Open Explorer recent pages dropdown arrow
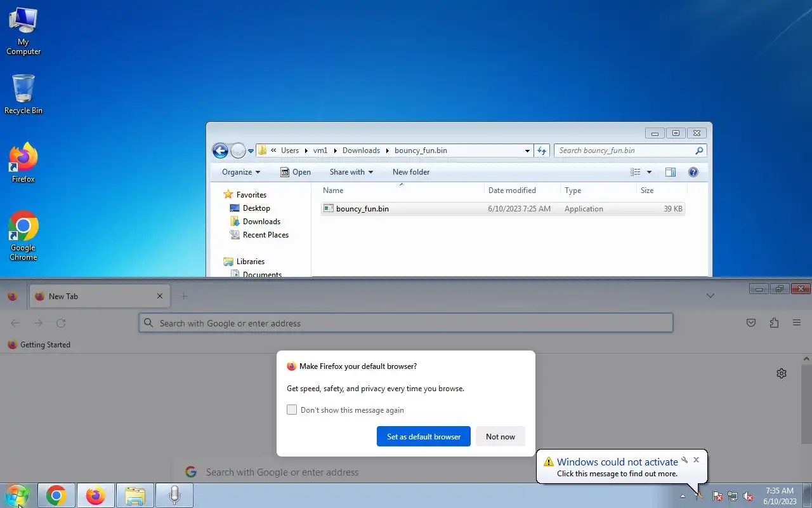The image size is (812, 508). [x=251, y=151]
